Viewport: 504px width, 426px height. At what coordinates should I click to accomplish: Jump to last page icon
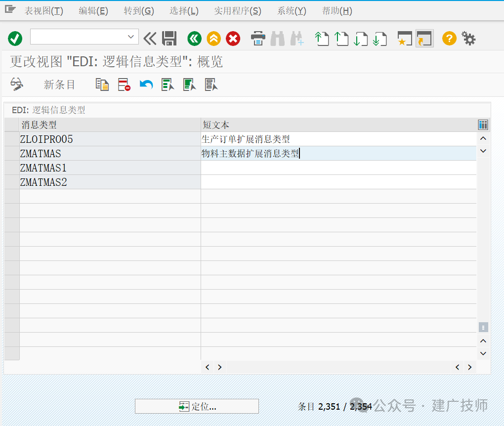pos(379,39)
